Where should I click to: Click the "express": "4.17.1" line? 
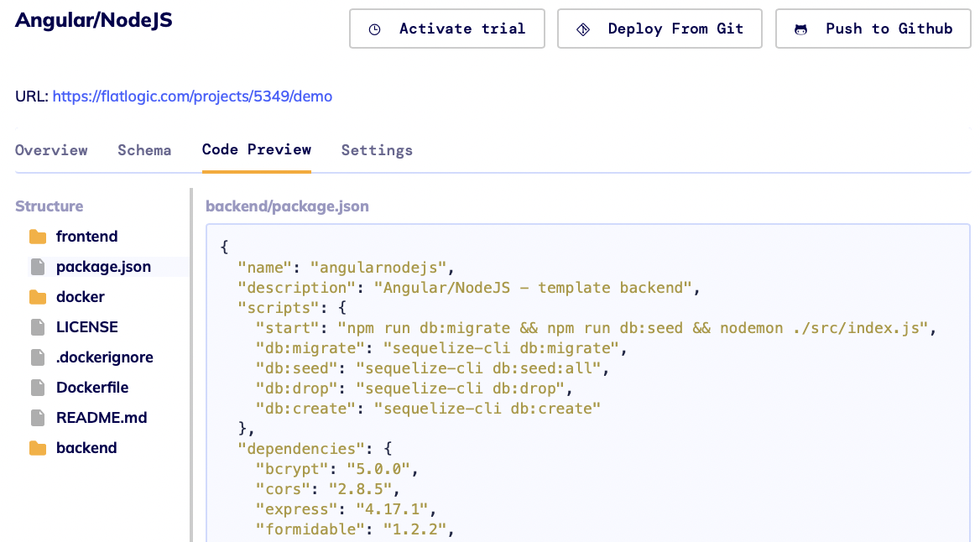click(347, 509)
